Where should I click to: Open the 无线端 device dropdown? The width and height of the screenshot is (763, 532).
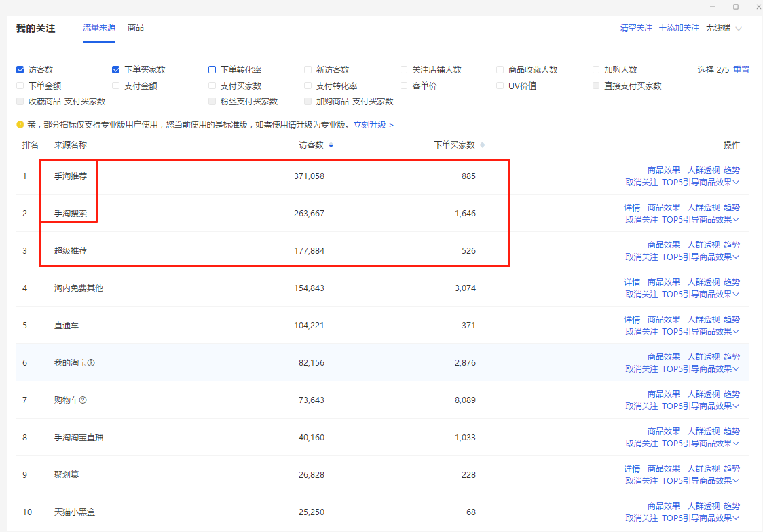tap(724, 28)
